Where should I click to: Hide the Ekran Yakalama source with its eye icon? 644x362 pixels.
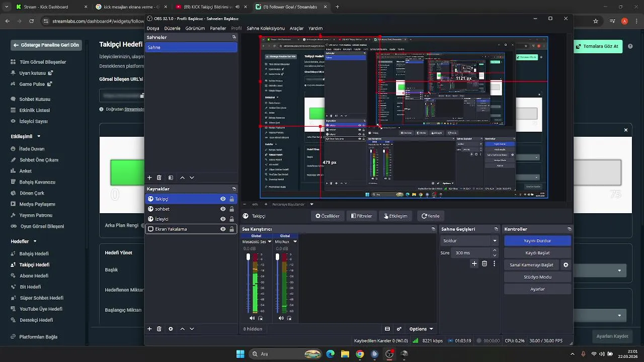click(x=223, y=229)
